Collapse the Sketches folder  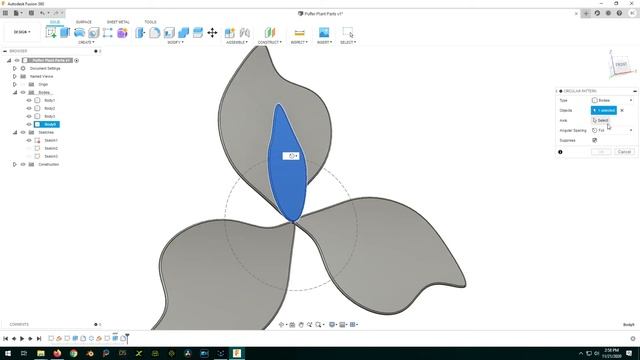coord(15,132)
